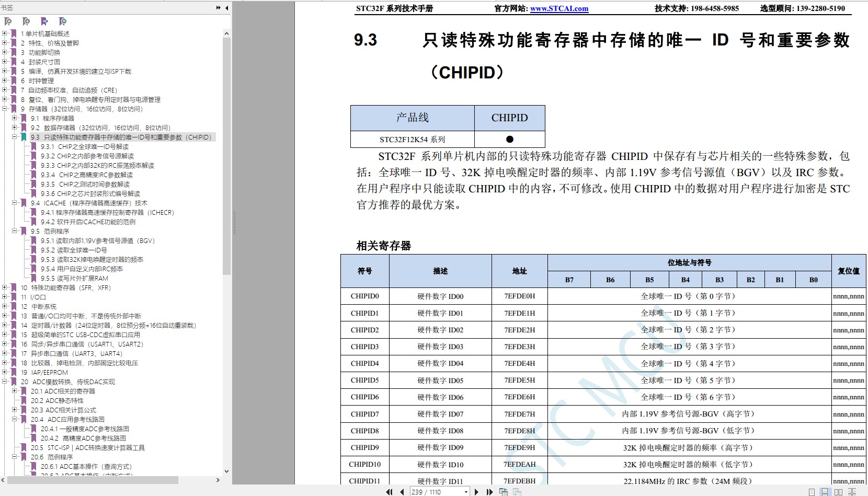868x496 pixels.
Task: Open bookmark 6 时钟管理
Action: pos(38,81)
